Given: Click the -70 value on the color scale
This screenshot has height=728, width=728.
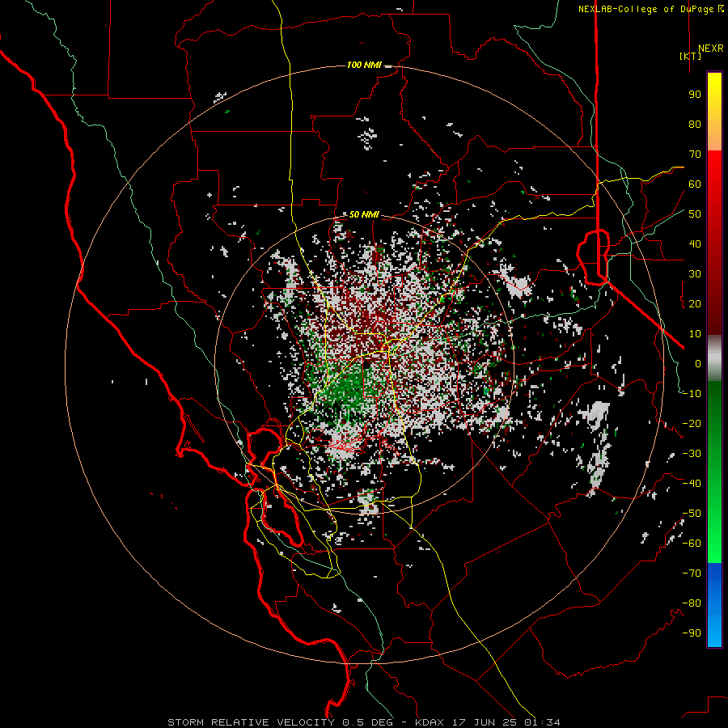Looking at the screenshot, I should coord(692,574).
